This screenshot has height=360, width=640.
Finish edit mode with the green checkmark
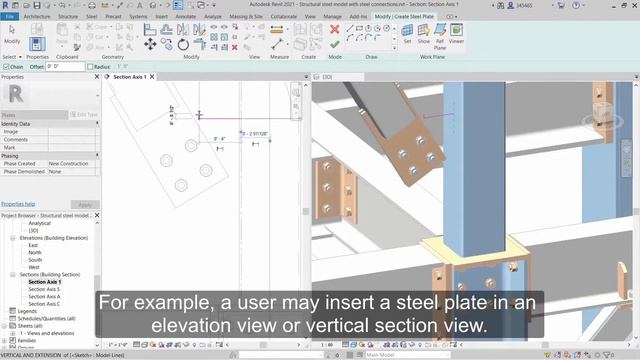pyautogui.click(x=335, y=44)
